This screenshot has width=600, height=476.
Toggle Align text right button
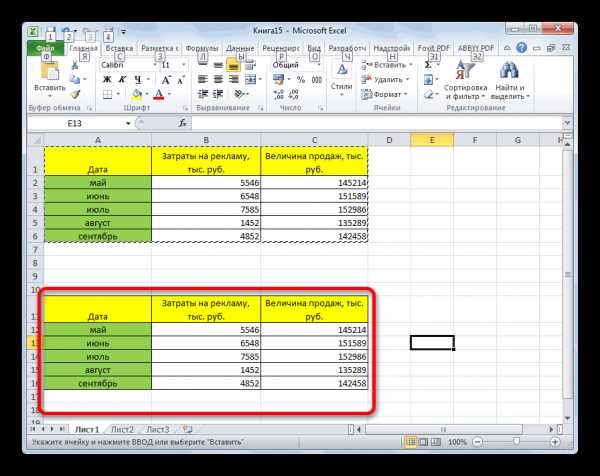click(233, 80)
